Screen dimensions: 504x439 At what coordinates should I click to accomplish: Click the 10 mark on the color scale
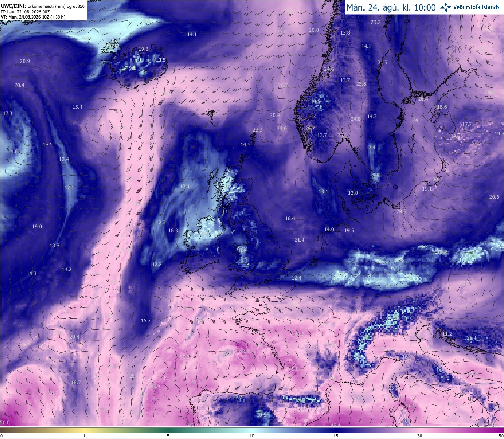[x=252, y=436]
